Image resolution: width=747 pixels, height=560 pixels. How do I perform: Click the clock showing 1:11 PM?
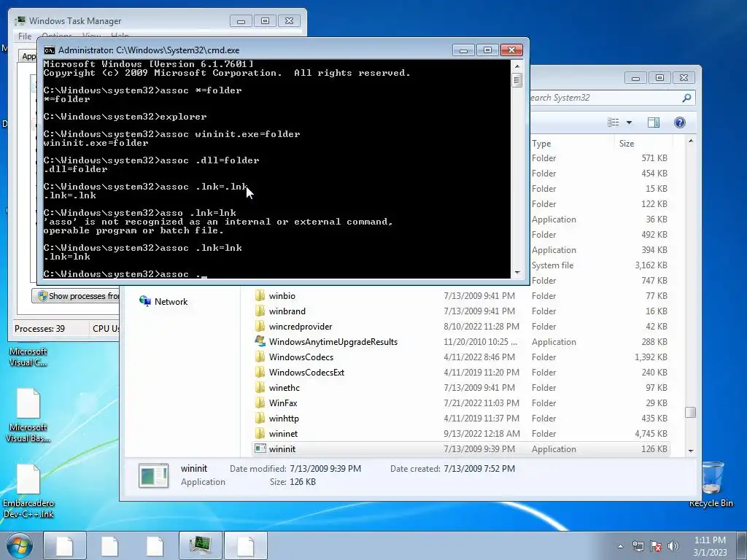click(710, 540)
